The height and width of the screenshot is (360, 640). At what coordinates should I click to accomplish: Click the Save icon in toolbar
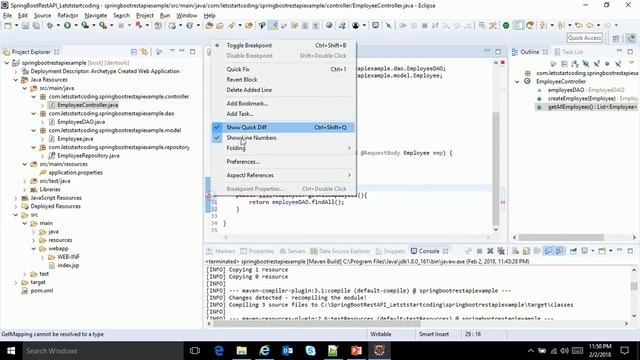pos(25,26)
